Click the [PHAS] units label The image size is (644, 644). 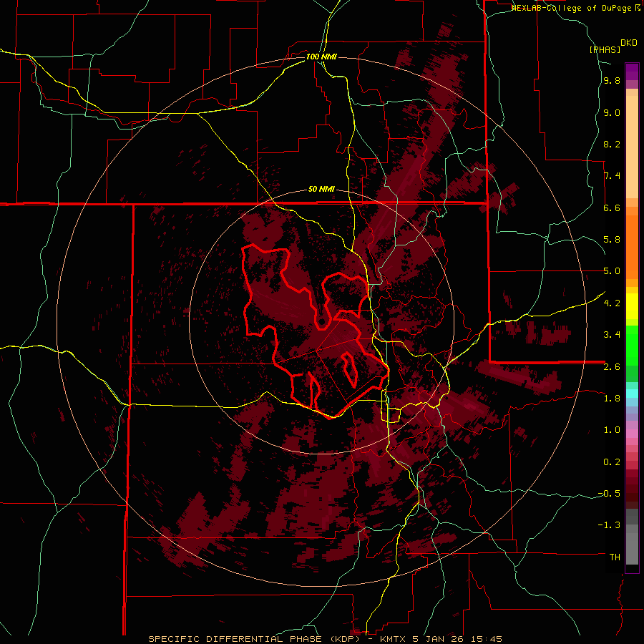pos(605,49)
